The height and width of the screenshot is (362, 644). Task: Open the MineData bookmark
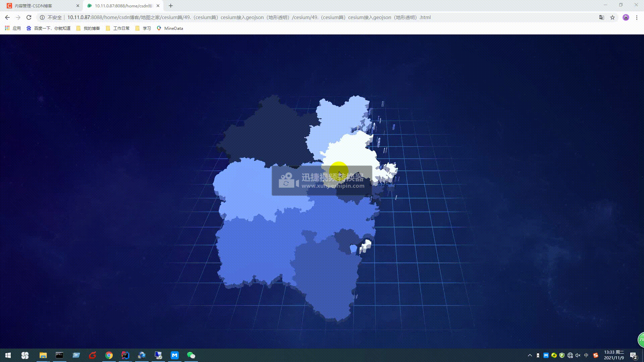tap(170, 28)
